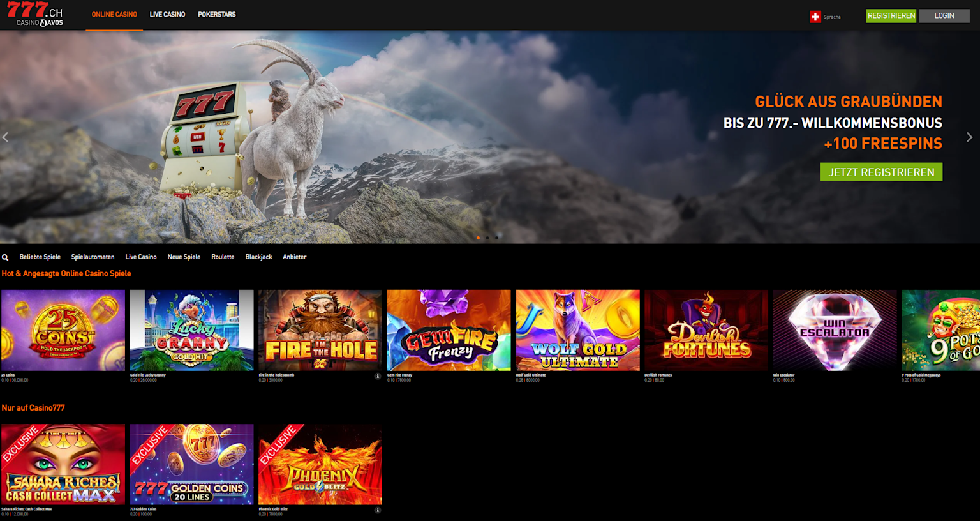Open Hot & Angesagte Online Casino Spiele heading
Viewport: 980px width, 521px height.
tap(66, 274)
